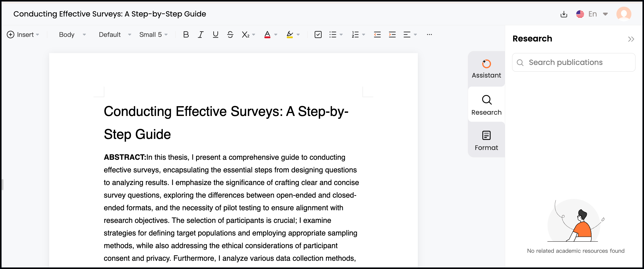Screen dimensions: 644x269
Task: Insert a checkbox task list
Action: pyautogui.click(x=318, y=35)
